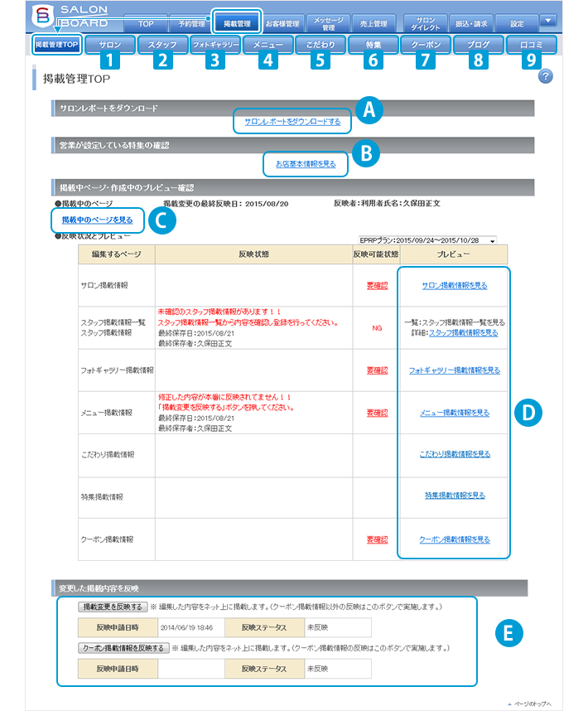
Task: Select the フォトギャラリー submenu tab
Action: tap(214, 44)
